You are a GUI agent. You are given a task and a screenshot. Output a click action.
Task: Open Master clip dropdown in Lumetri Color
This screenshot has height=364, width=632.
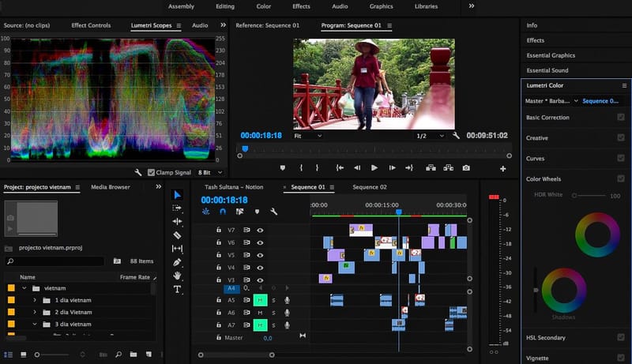[x=576, y=100]
